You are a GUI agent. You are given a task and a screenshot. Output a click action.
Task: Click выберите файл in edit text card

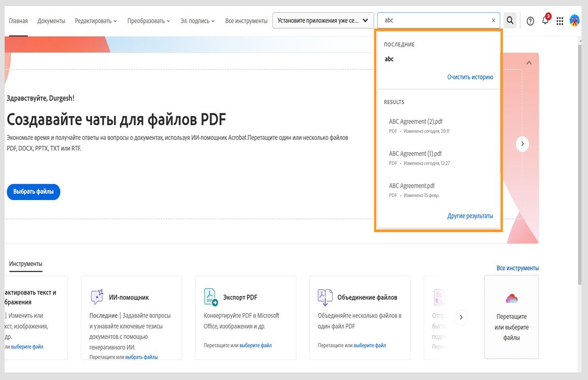27,347
